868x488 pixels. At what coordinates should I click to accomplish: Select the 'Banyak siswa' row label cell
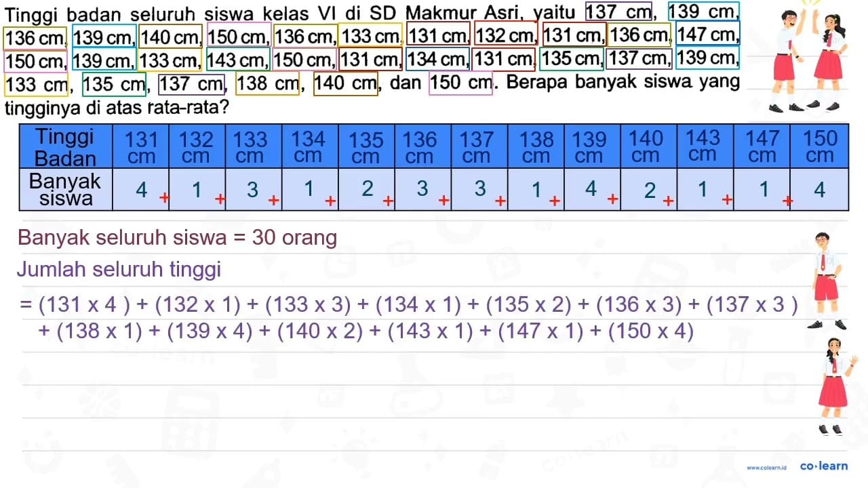point(65,189)
